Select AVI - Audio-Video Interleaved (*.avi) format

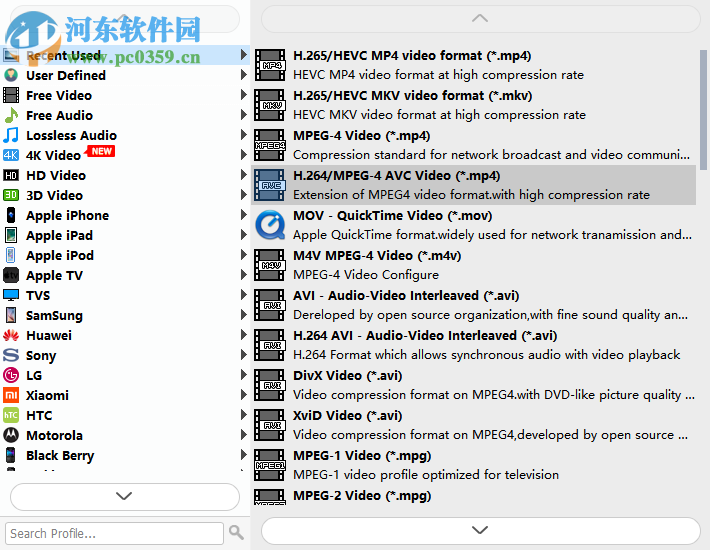474,305
